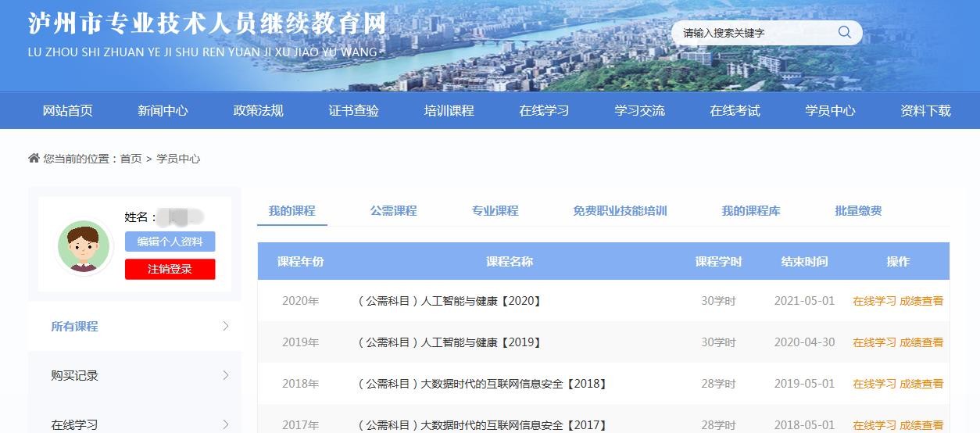Expand the 在线学习 sidebar chevron
The height and width of the screenshot is (433, 980).
coord(226,424)
